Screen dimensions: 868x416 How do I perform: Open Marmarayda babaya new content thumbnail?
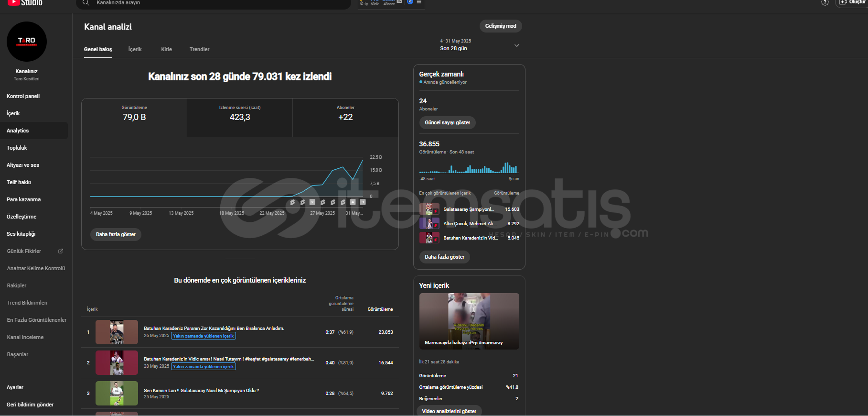click(x=469, y=321)
